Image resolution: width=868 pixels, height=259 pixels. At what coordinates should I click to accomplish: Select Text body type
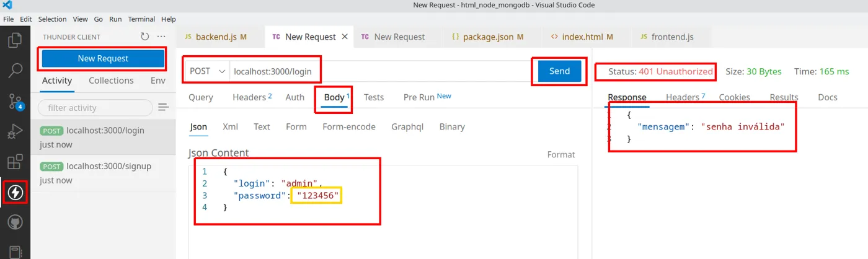point(262,126)
